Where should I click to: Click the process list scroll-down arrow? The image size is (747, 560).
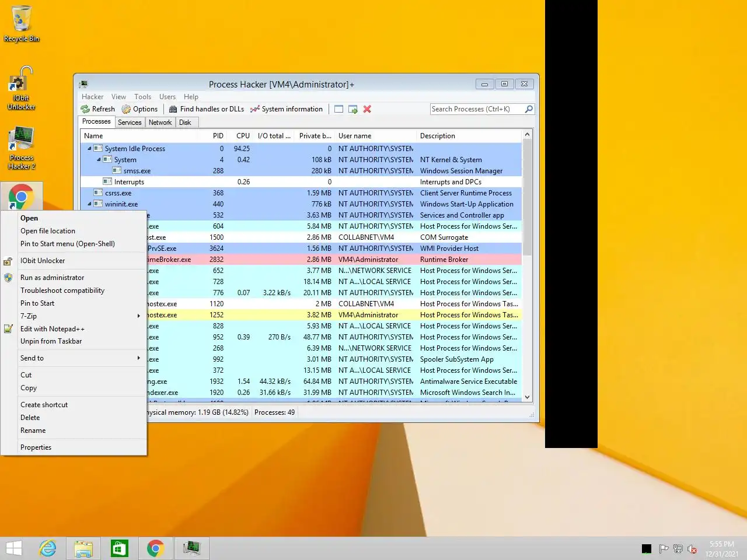point(528,397)
